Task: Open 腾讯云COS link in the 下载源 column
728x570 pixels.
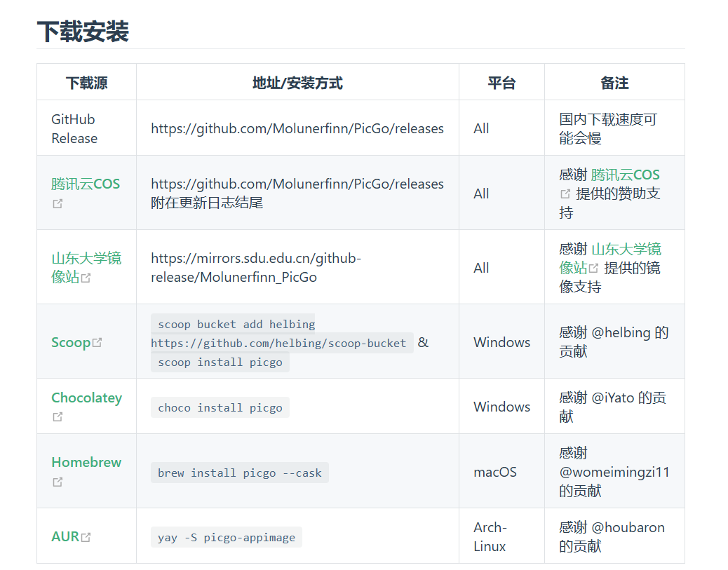Action: tap(86, 184)
